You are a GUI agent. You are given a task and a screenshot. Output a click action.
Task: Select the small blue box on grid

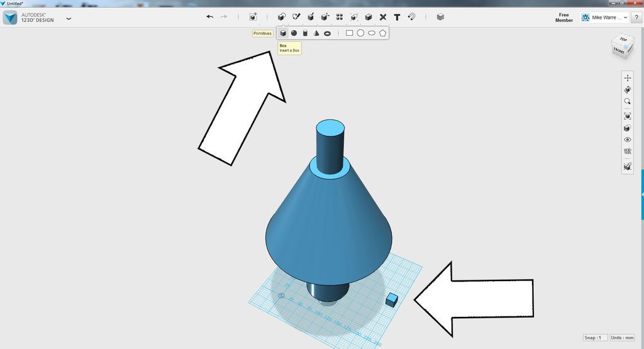pyautogui.click(x=392, y=300)
